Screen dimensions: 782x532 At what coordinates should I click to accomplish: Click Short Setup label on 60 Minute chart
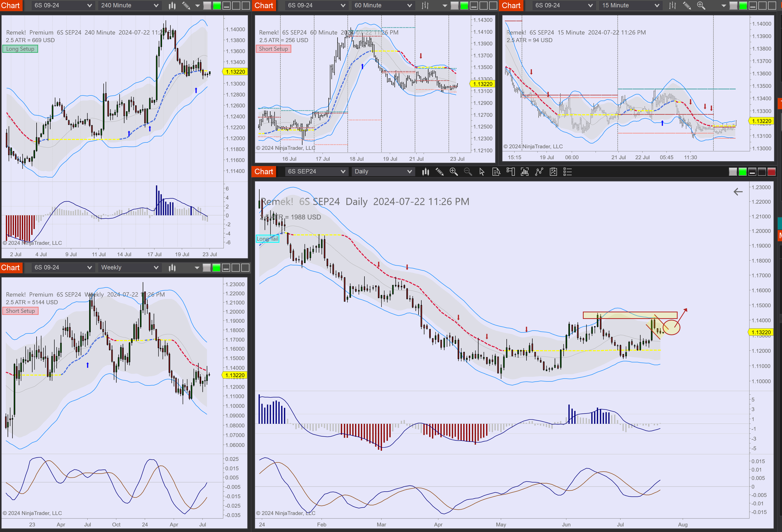point(273,49)
